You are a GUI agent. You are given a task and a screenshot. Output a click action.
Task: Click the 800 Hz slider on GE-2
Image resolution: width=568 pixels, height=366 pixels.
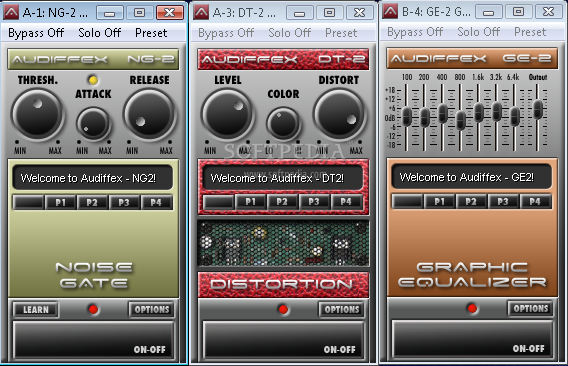pyautogui.click(x=460, y=120)
